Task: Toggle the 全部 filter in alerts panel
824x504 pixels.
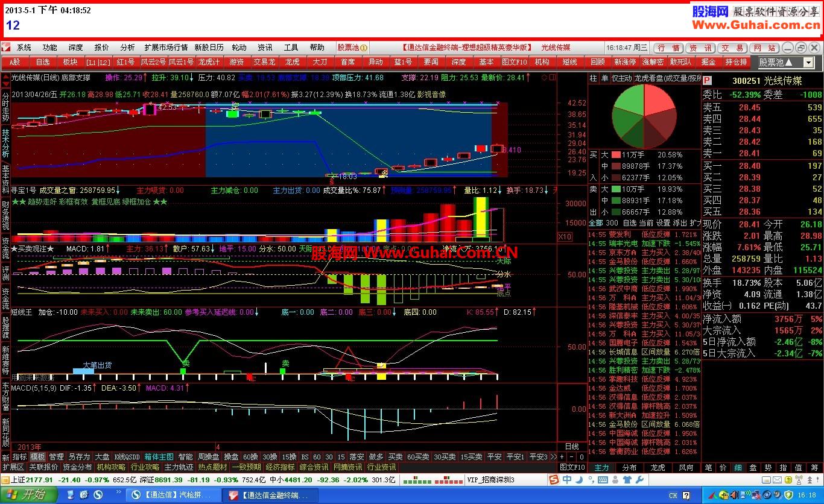Action: pos(595,223)
